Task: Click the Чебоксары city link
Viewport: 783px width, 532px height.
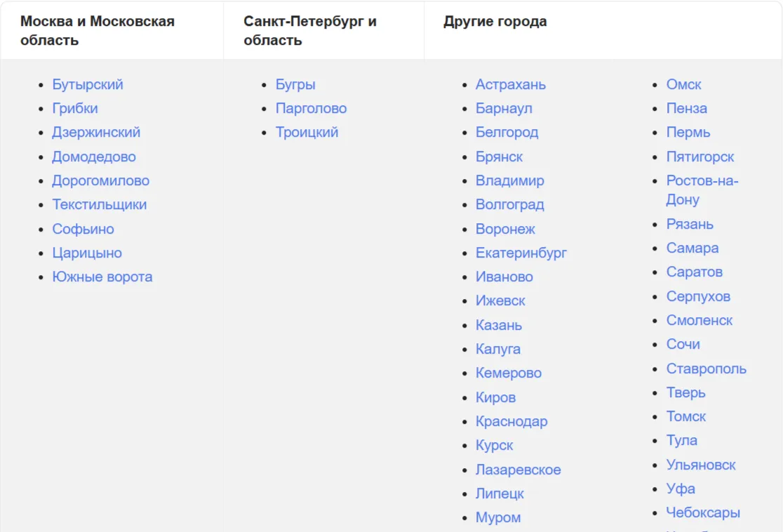Action: point(703,512)
